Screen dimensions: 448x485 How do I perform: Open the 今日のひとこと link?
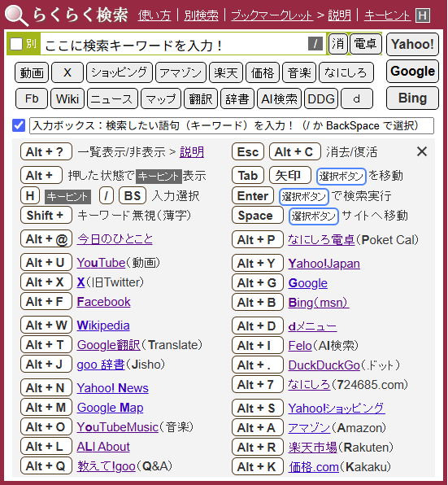[115, 238]
